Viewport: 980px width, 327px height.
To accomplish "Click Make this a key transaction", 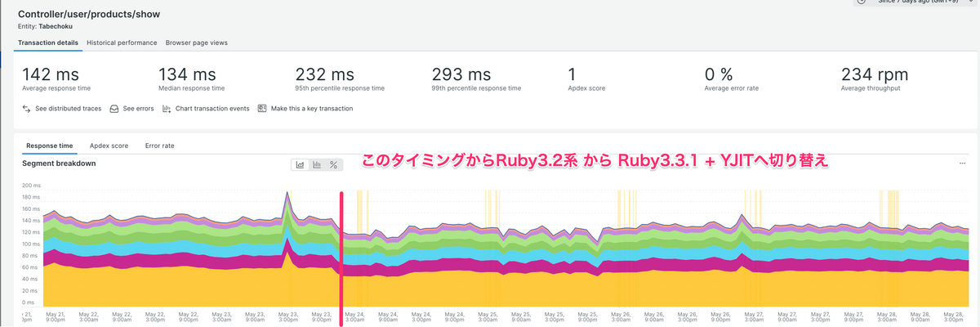I will 312,108.
